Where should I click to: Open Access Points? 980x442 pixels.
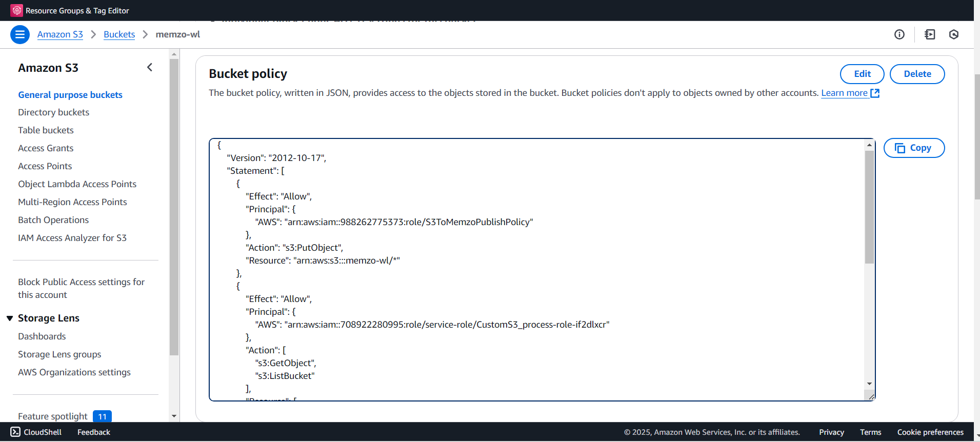coord(45,166)
